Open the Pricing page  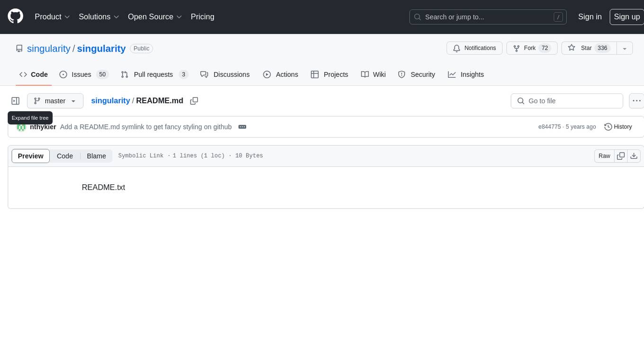(202, 17)
